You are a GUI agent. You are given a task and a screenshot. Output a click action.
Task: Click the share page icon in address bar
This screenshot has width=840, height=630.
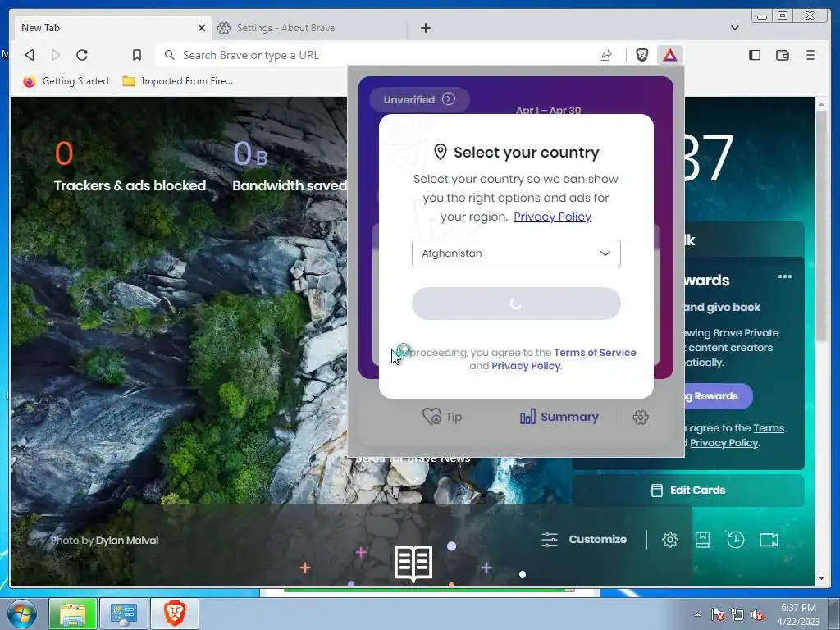tap(605, 55)
